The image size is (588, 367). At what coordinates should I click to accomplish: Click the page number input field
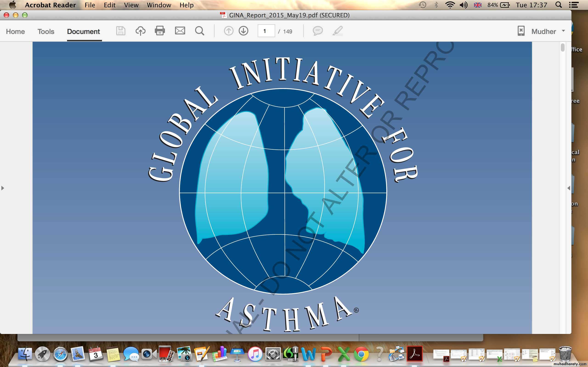click(266, 31)
